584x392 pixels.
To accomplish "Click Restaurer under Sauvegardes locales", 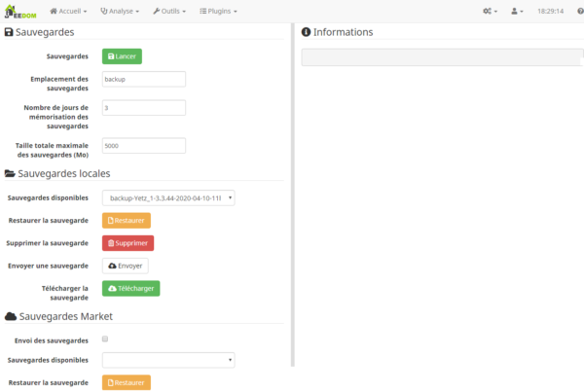I will coord(126,220).
